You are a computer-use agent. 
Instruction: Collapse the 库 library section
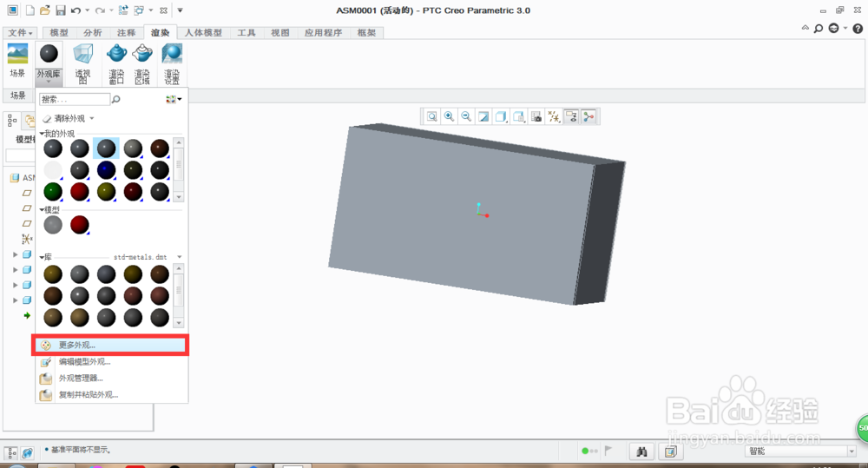(42, 257)
